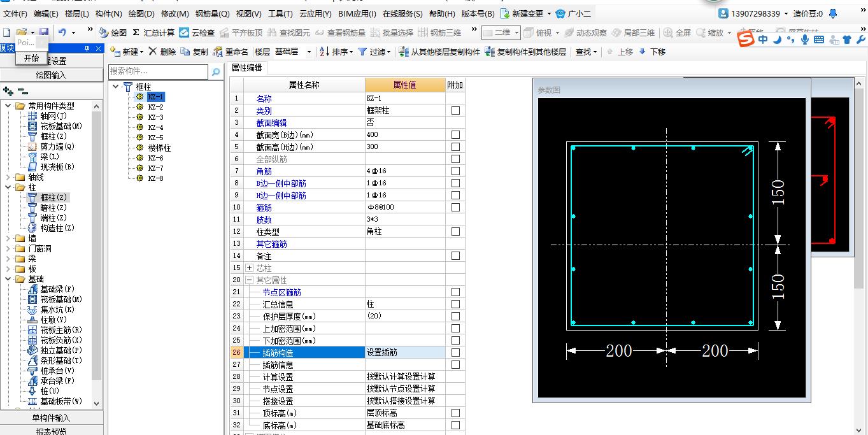
Task: Toggle 附加 checkbox for 角筋 row
Action: 455,171
